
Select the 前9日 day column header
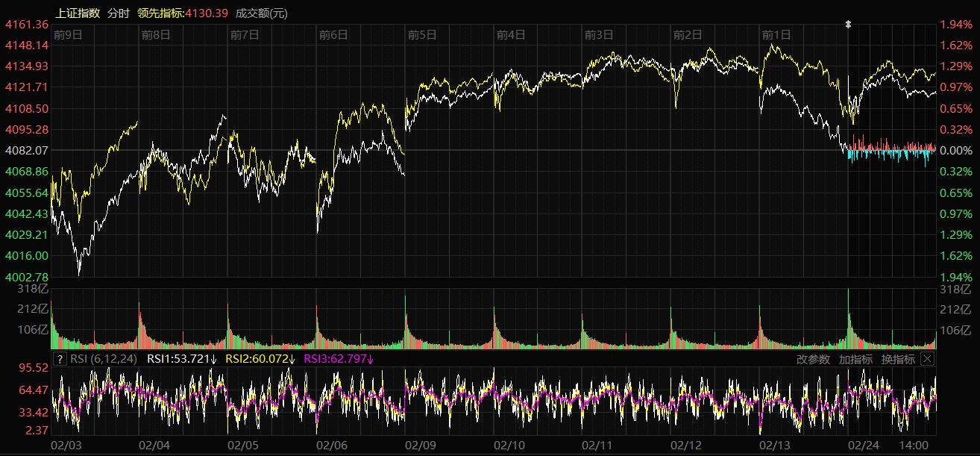[68, 34]
